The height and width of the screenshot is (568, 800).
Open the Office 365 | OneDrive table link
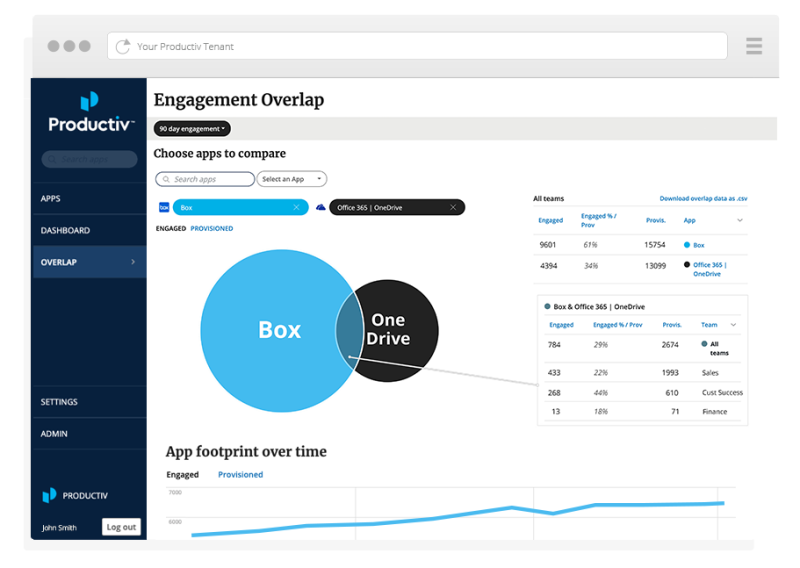tap(709, 269)
